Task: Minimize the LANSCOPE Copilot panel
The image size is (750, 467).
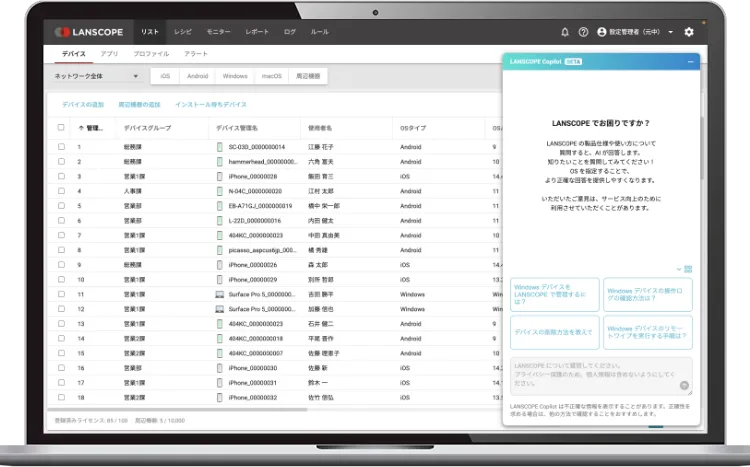Action: click(690, 62)
